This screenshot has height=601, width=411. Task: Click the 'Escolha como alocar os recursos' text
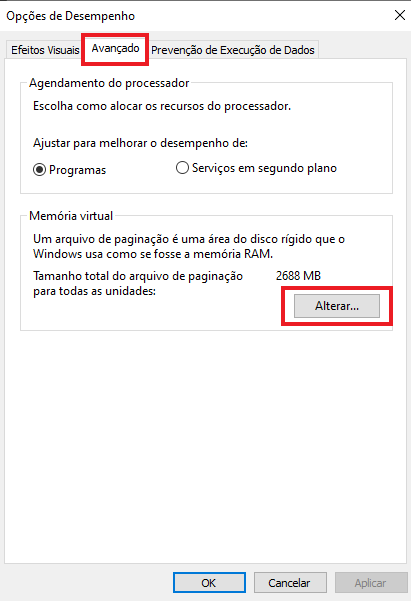(162, 106)
